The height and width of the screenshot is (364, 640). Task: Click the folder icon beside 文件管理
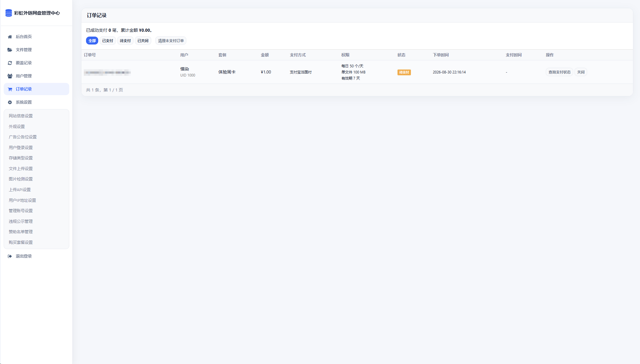tap(10, 50)
